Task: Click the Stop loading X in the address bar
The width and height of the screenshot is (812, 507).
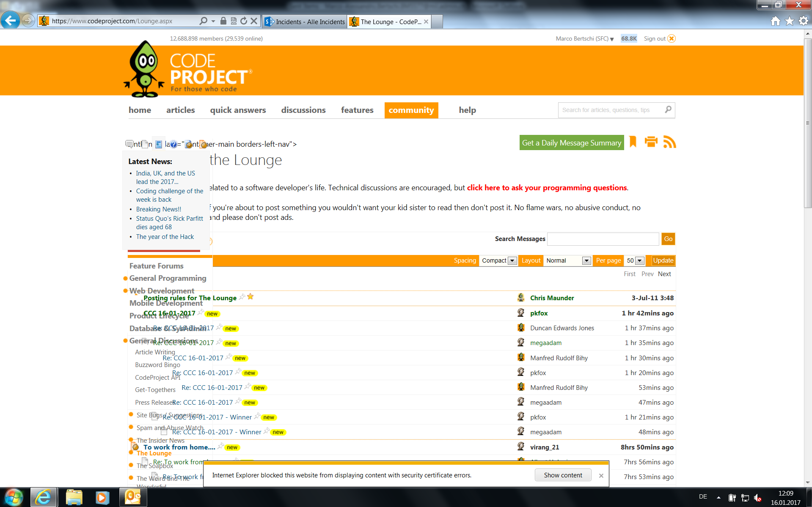Action: (x=254, y=21)
